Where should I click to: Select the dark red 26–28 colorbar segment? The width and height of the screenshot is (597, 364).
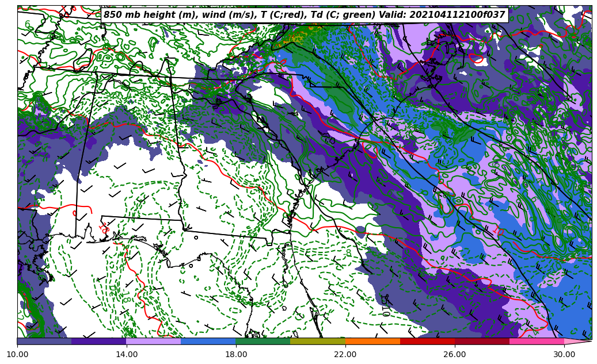coord(482,341)
